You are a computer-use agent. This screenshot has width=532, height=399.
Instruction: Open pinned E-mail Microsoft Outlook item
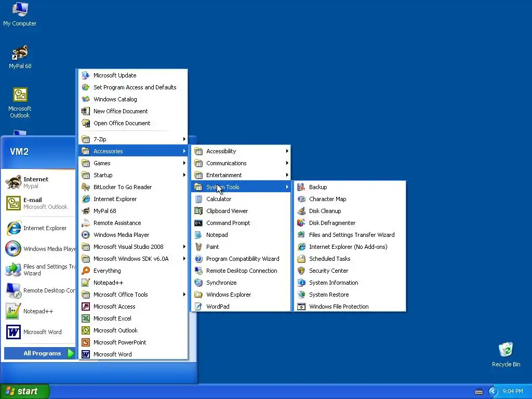pos(39,203)
